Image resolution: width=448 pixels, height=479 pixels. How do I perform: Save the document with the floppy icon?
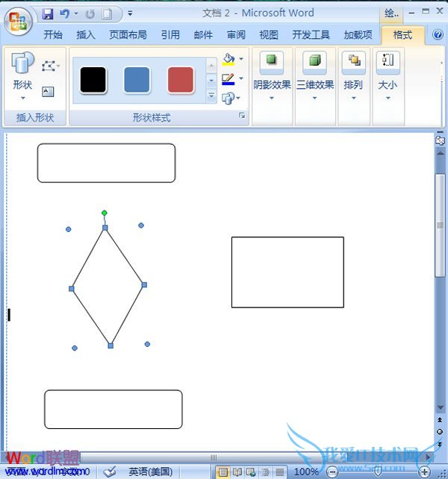(x=47, y=13)
